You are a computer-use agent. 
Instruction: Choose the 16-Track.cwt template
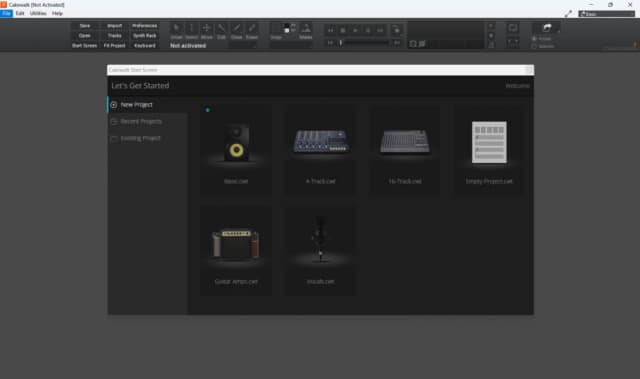tap(405, 150)
